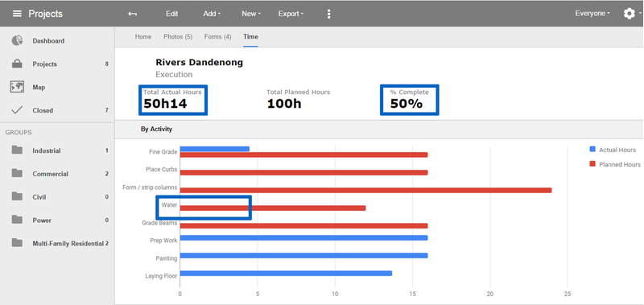
Task: Select the Civil group
Action: pyautogui.click(x=39, y=197)
